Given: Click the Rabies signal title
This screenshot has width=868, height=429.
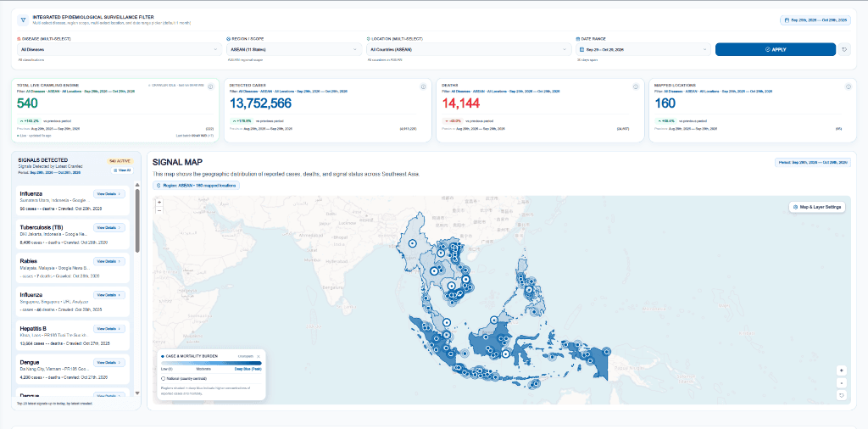Looking at the screenshot, I should (28, 261).
